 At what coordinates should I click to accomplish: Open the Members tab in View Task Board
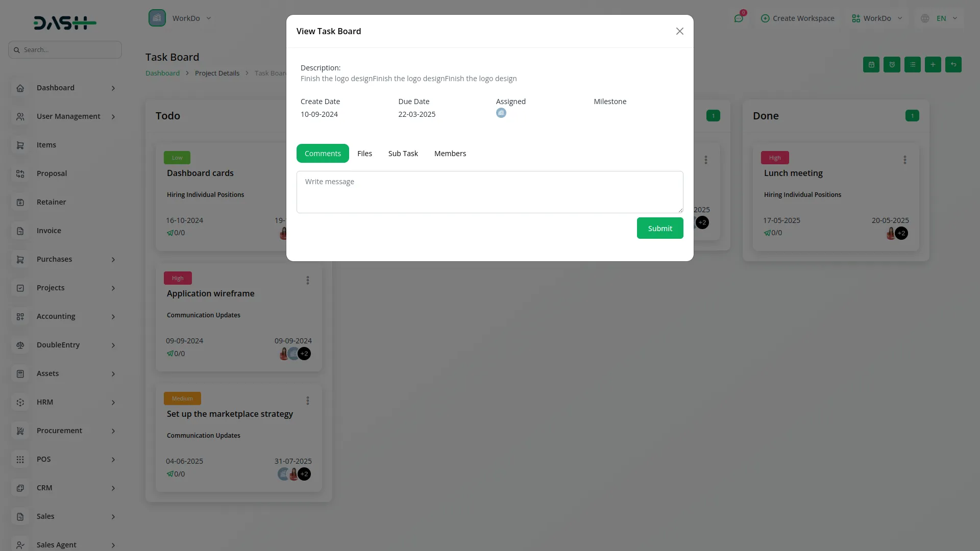point(450,153)
